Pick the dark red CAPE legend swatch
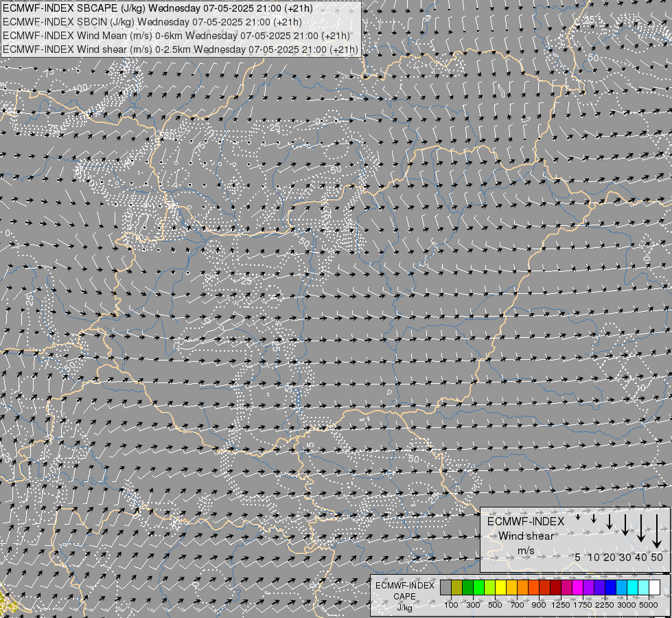Screen dimensions: 672x618 556,587
